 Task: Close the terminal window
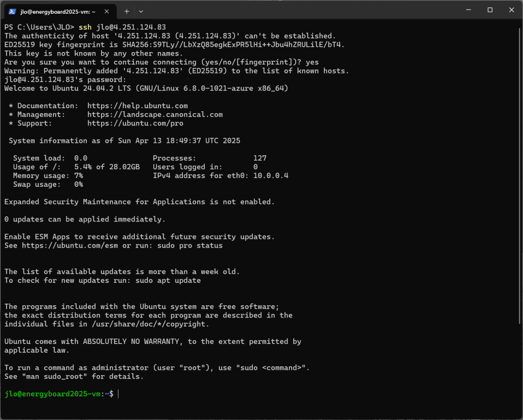coord(511,10)
